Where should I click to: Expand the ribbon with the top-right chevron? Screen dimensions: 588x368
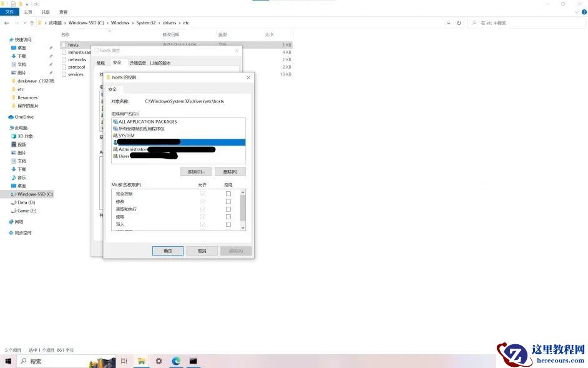(x=577, y=12)
